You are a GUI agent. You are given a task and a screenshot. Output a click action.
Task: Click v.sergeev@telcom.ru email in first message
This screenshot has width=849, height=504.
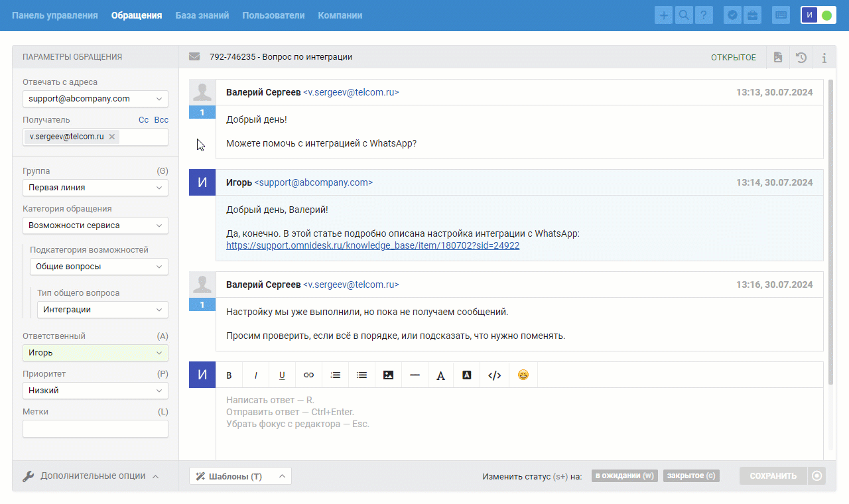(351, 93)
